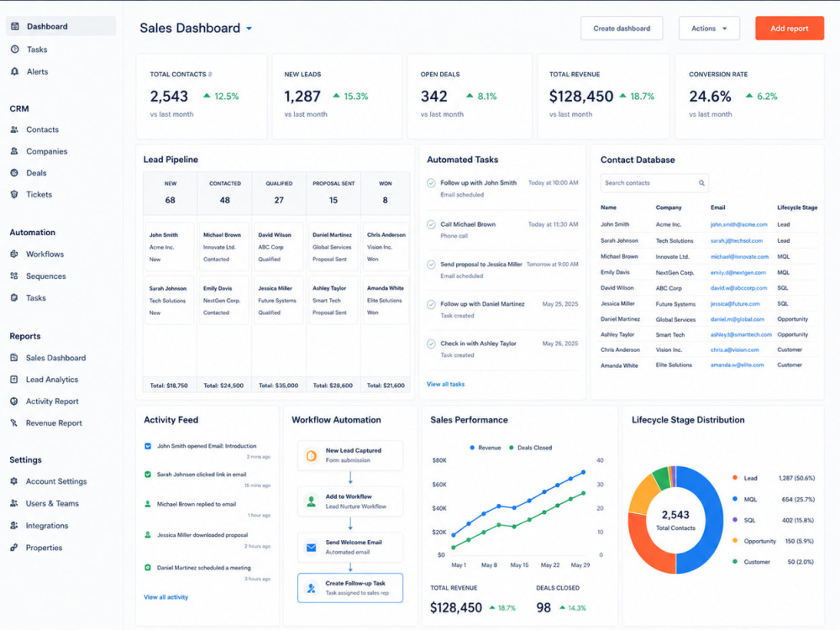This screenshot has height=630, width=840.
Task: Click the search magnifier icon in Contact Database
Action: click(x=701, y=183)
